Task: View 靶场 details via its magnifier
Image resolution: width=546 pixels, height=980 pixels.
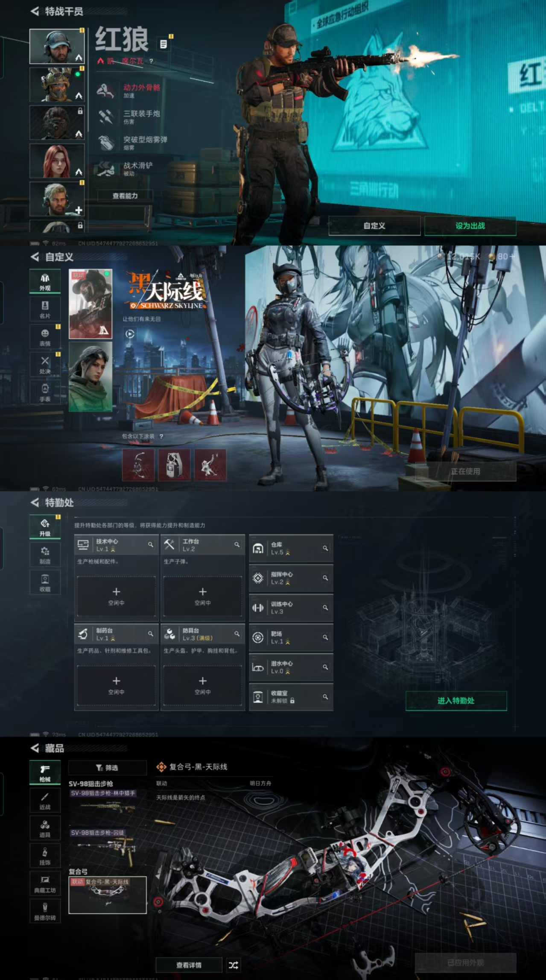Action: [325, 637]
